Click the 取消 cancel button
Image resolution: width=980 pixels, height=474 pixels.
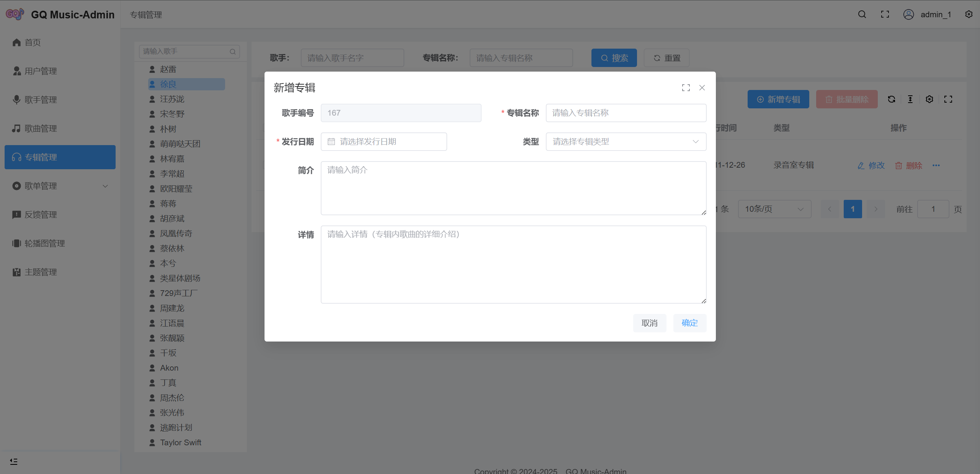(649, 323)
